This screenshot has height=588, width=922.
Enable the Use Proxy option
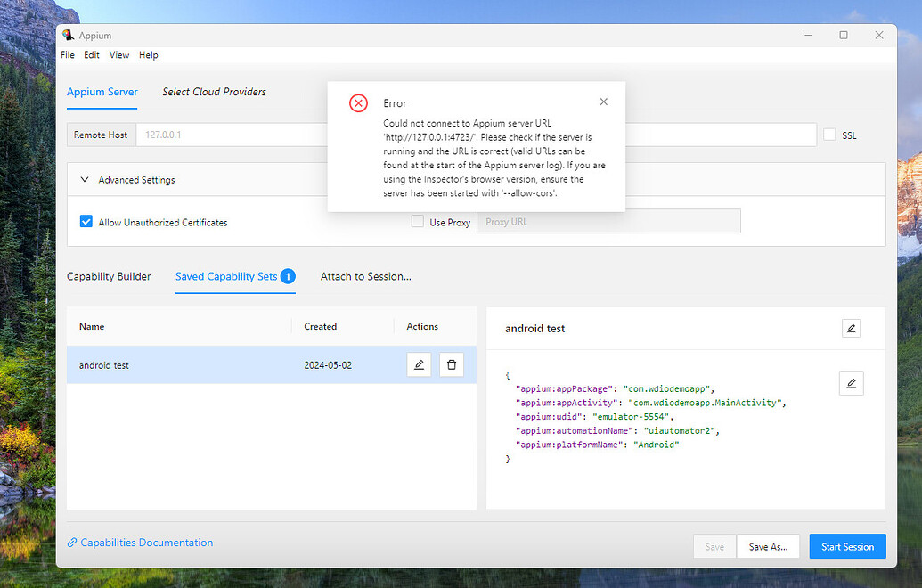coord(417,221)
